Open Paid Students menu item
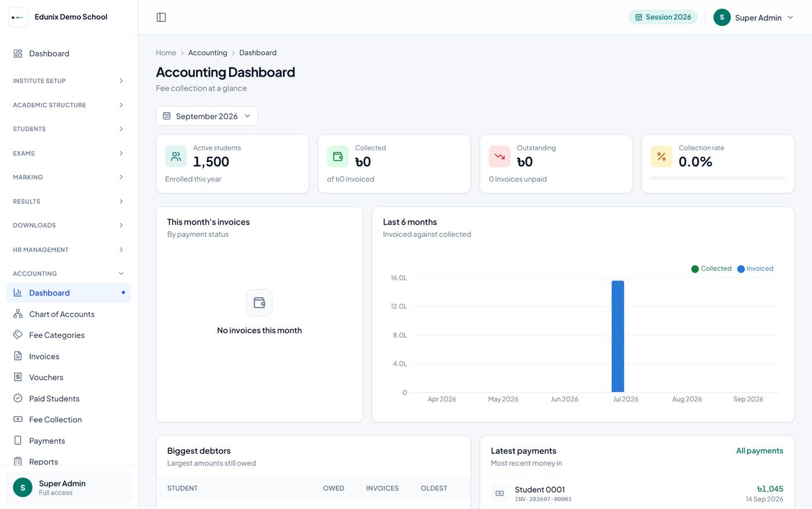The width and height of the screenshot is (812, 509). (x=69, y=398)
